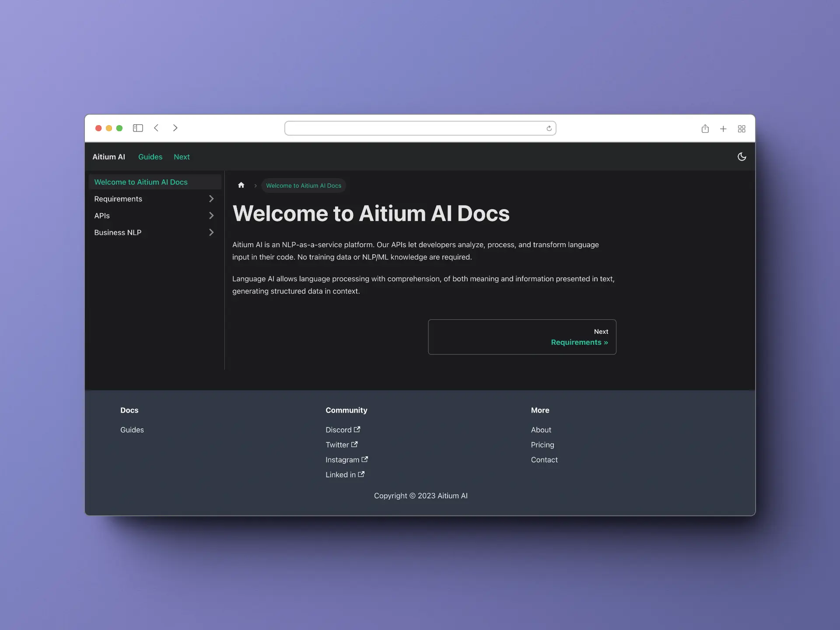Click the Aitium AI brand title

[108, 157]
